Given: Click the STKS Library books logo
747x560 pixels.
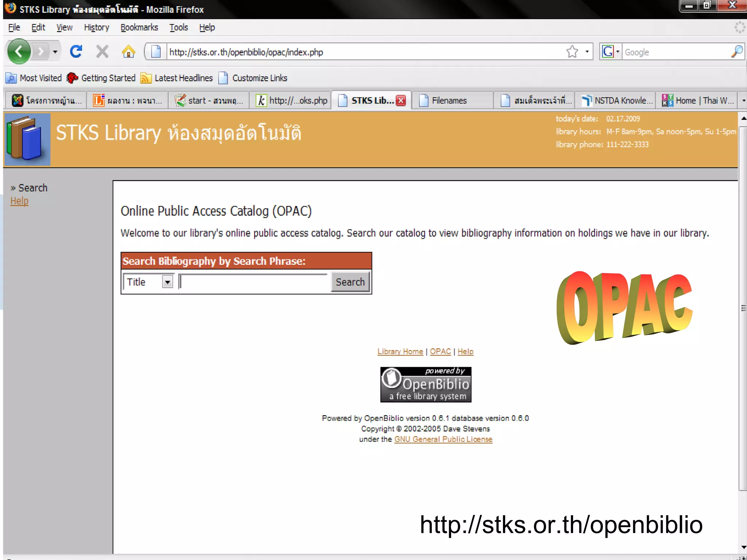Looking at the screenshot, I should point(27,139).
